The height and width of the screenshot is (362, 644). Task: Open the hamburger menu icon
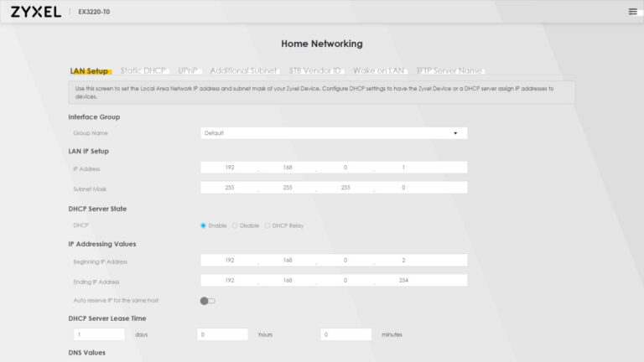point(632,12)
